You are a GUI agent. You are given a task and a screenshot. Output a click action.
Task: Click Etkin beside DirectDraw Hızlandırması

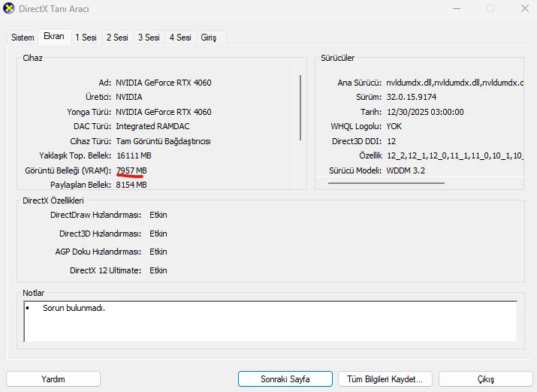click(158, 215)
